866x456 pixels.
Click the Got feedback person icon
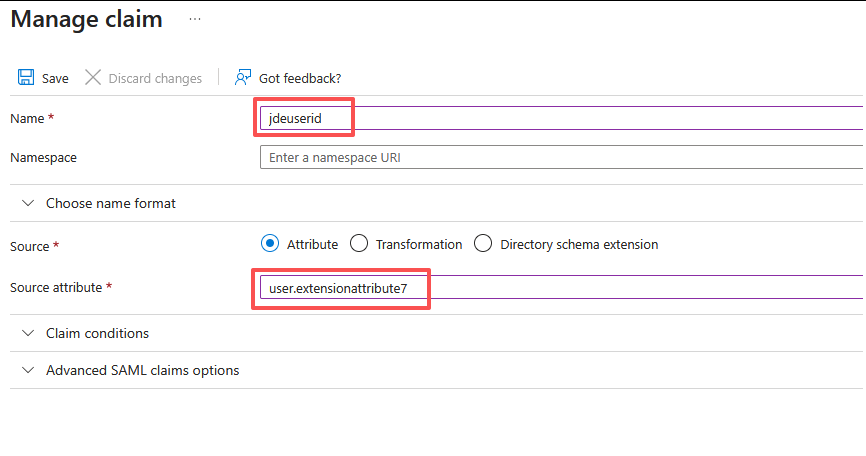242,77
